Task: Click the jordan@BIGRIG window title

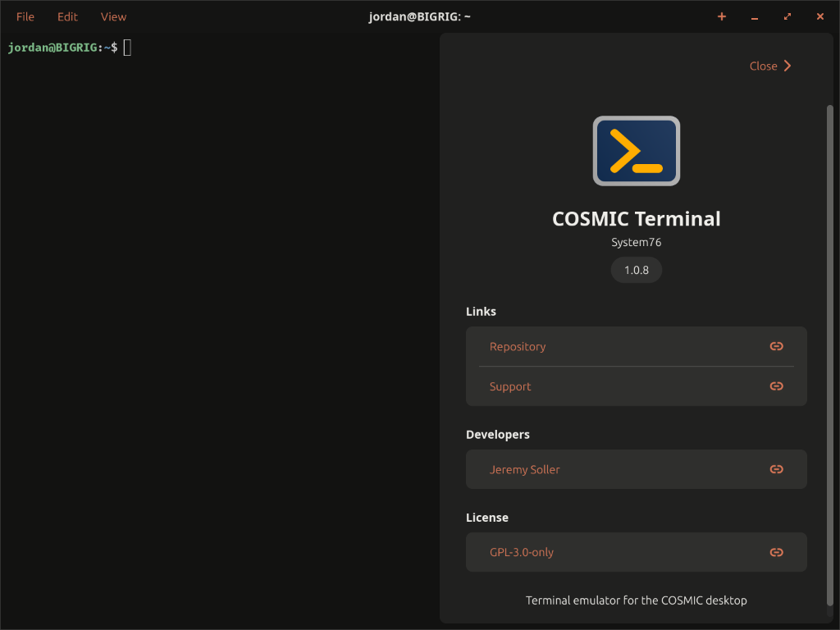Action: click(419, 16)
